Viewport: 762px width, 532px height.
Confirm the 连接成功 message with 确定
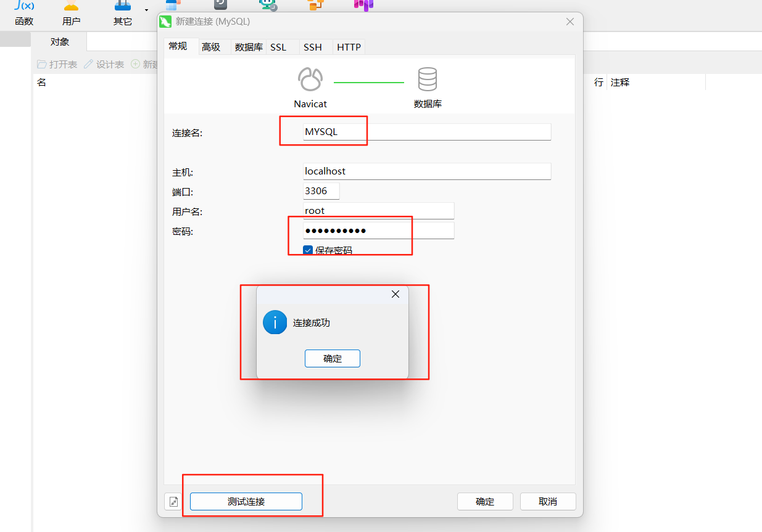[x=333, y=358]
